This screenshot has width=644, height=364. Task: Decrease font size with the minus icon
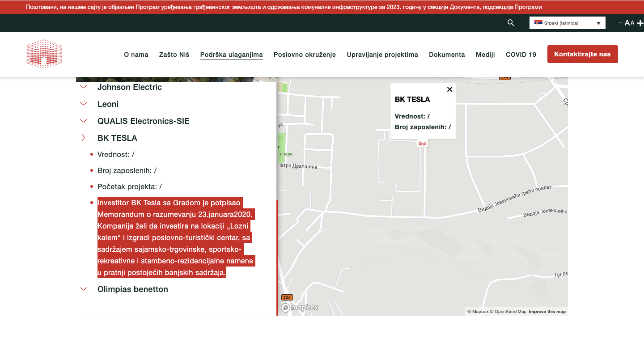(620, 22)
